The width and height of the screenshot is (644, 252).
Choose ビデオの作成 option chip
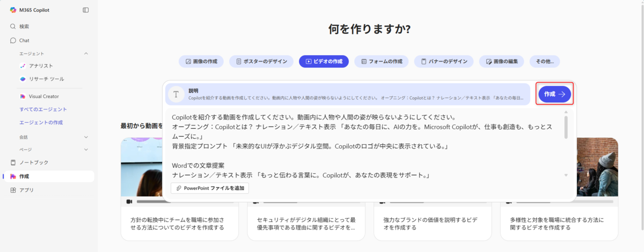coord(324,61)
